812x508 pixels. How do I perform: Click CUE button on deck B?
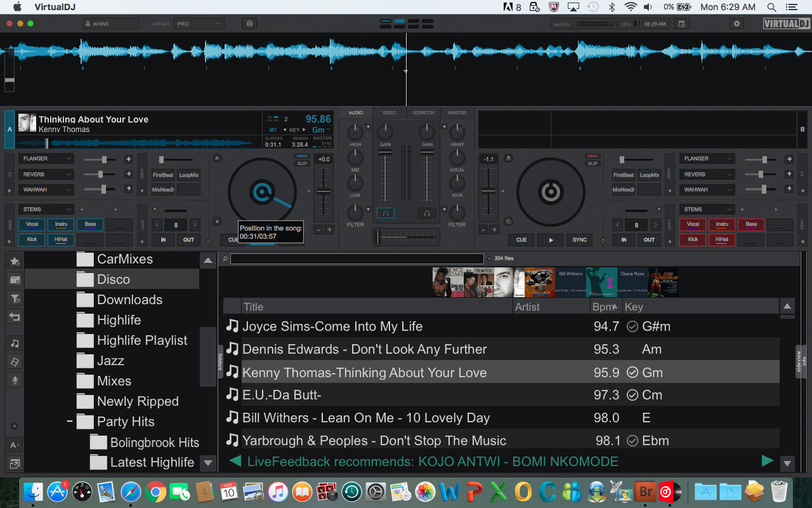point(521,240)
